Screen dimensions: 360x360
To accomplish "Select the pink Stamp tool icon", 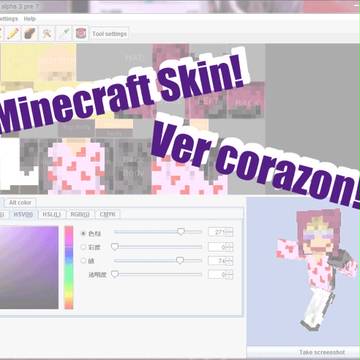I will click(81, 34).
